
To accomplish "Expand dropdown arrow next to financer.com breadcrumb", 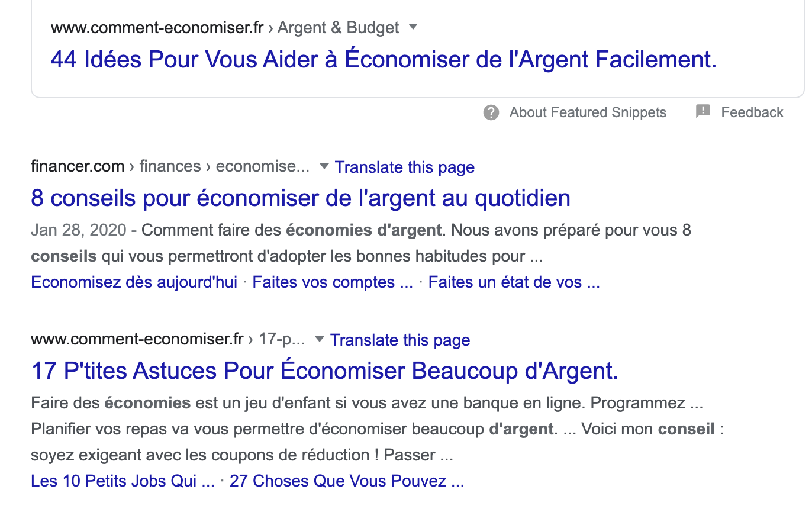I will 324,166.
